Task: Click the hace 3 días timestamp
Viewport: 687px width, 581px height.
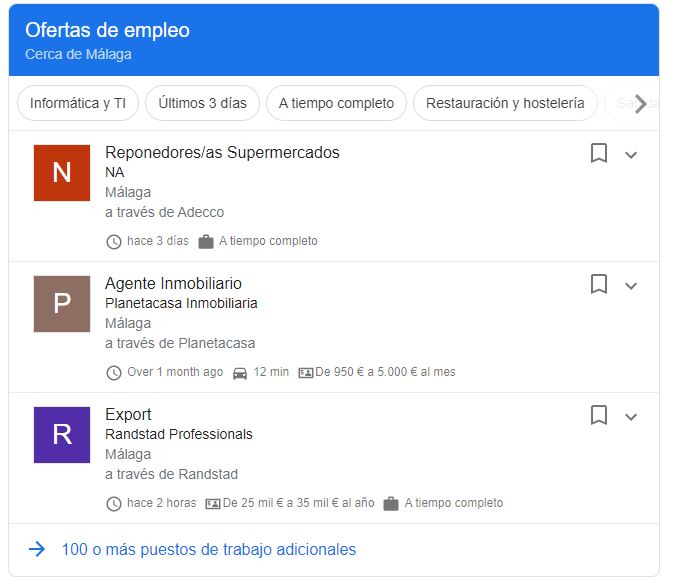Action: (x=158, y=241)
